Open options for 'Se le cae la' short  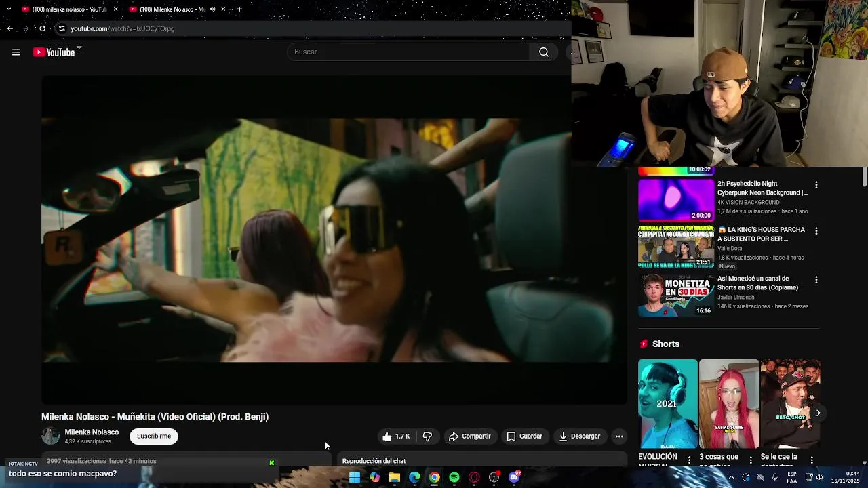point(812,460)
